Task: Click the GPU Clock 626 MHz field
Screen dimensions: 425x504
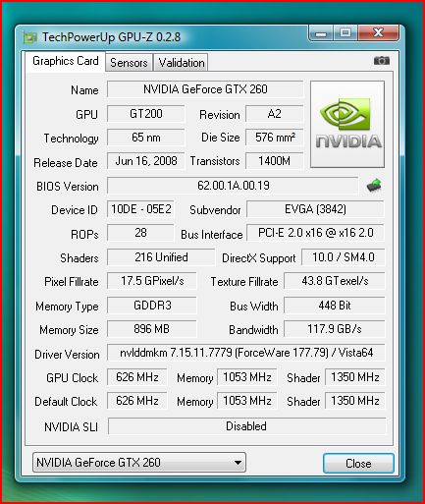Action: [137, 377]
